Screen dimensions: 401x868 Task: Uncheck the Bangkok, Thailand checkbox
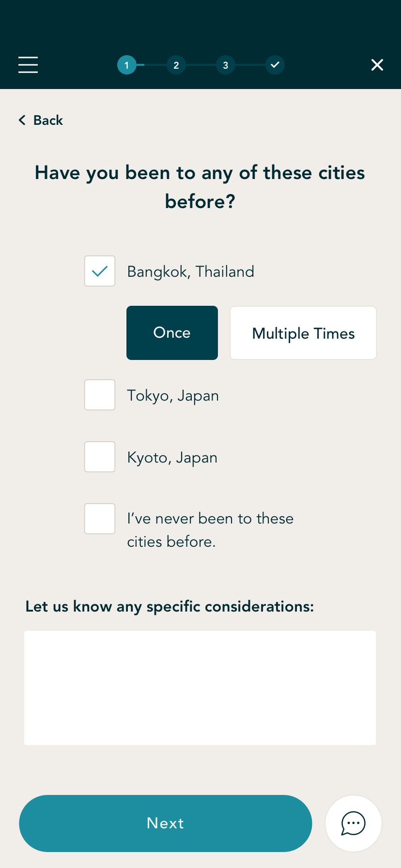tap(100, 271)
